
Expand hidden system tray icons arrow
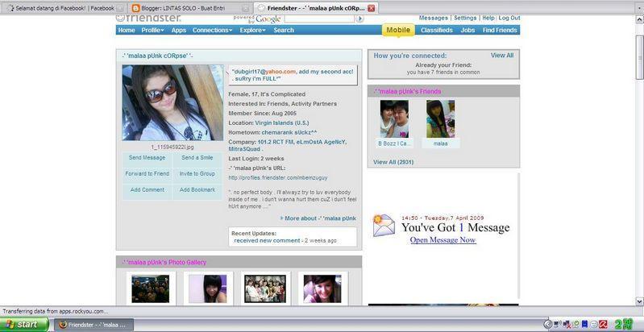(x=547, y=325)
